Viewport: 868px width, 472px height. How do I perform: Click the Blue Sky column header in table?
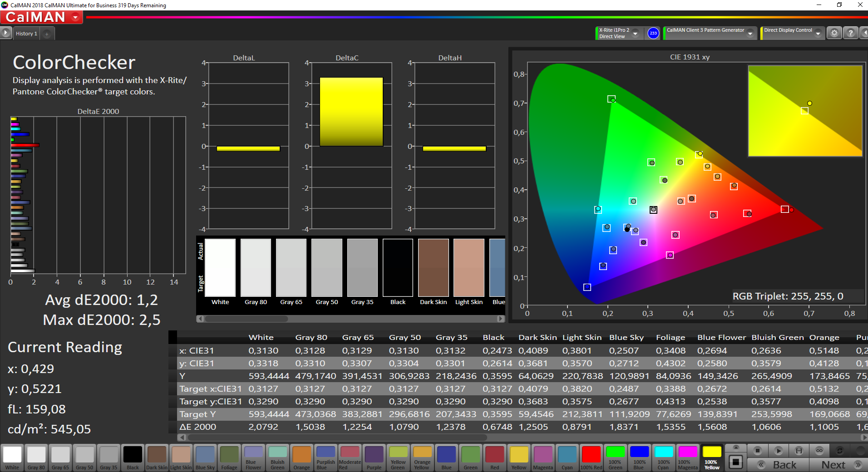[626, 337]
